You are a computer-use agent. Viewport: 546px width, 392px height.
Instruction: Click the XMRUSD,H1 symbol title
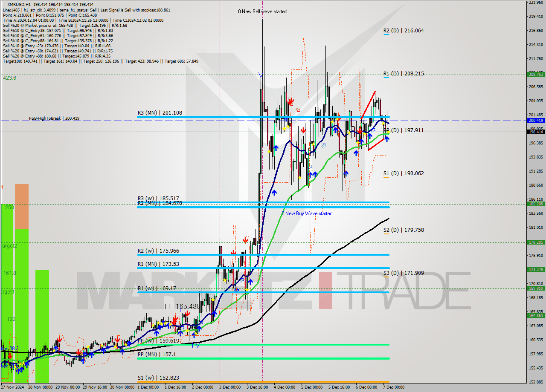click(x=19, y=4)
